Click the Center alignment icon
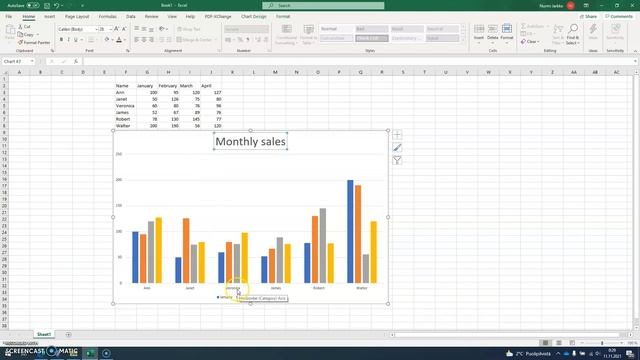This screenshot has width=640, height=360. (x=144, y=40)
